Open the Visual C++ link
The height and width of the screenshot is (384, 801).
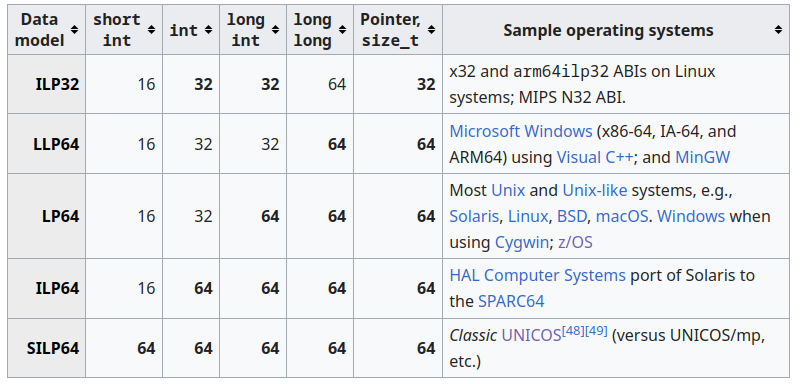tap(595, 157)
